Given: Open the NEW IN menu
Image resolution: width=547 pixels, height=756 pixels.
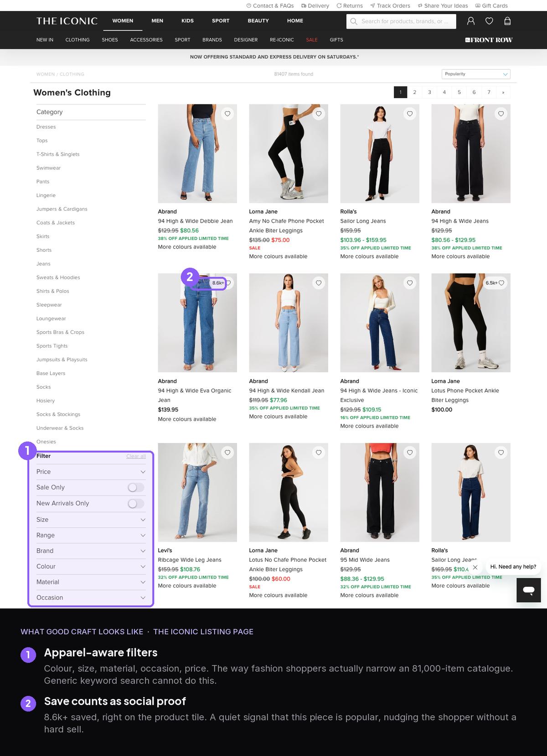Looking at the screenshot, I should (45, 40).
